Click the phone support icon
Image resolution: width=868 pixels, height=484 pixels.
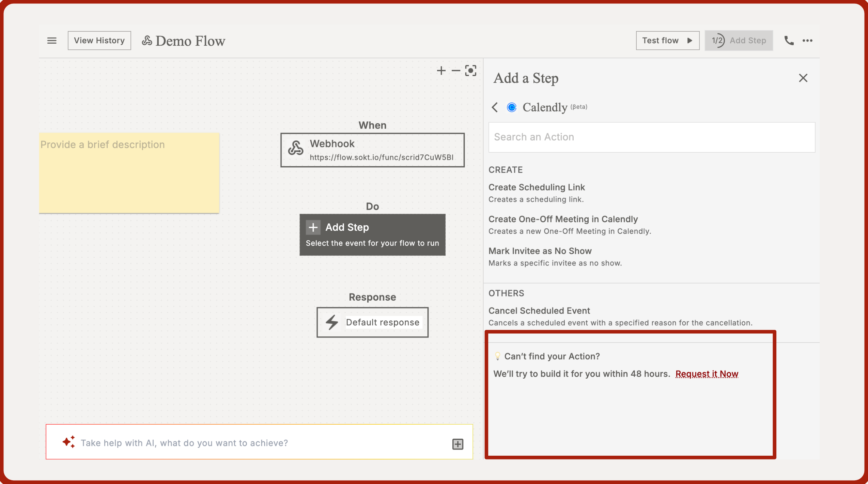[789, 41]
